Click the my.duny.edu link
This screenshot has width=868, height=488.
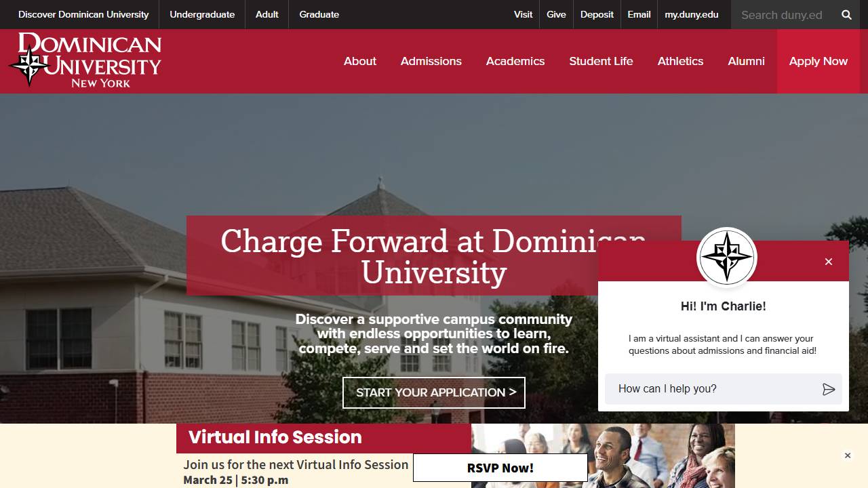point(692,14)
